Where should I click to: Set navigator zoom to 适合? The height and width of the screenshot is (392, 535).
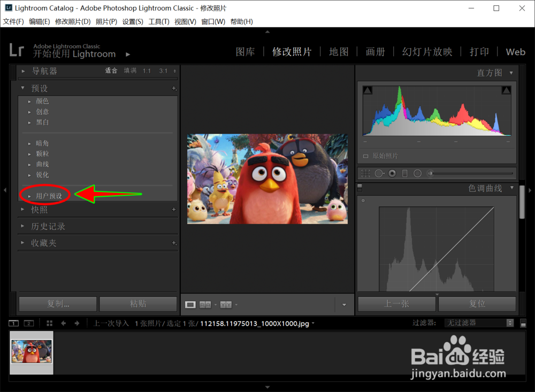coord(111,71)
